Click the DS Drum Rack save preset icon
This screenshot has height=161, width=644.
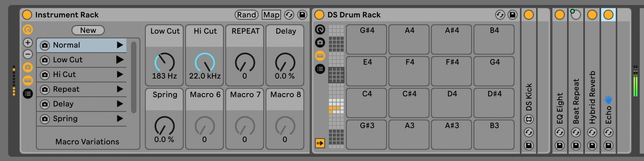coord(512,15)
